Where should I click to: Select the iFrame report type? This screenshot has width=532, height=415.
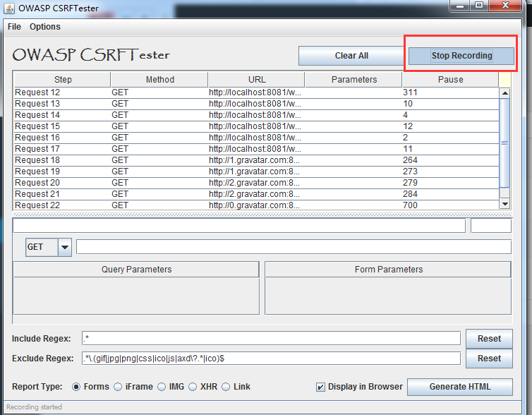click(118, 387)
